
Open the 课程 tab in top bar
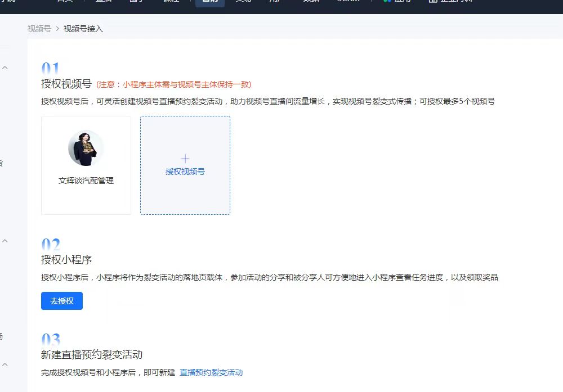tap(171, 1)
